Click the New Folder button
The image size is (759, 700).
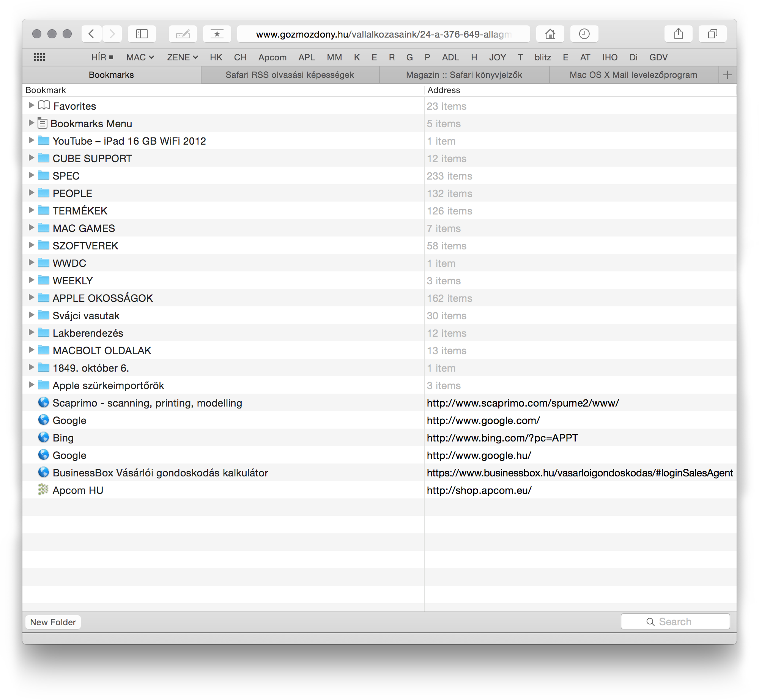(x=53, y=622)
